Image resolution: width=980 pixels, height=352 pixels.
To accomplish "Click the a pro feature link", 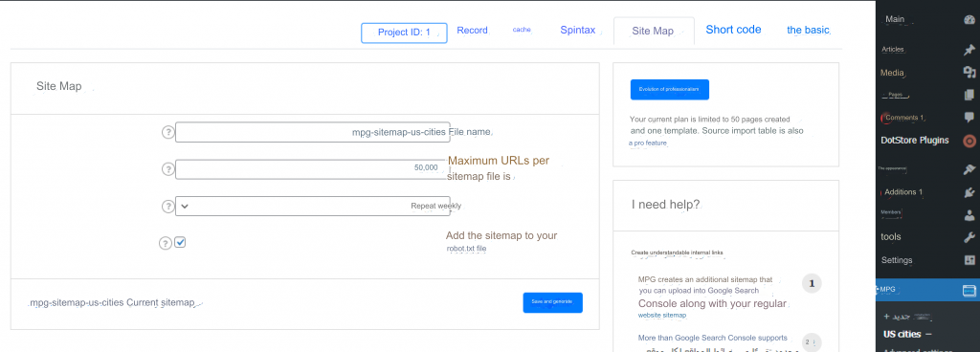I will (648, 143).
